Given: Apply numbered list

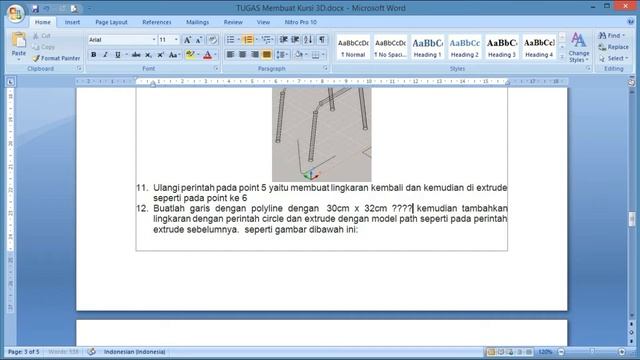Looking at the screenshot, I should 248,40.
